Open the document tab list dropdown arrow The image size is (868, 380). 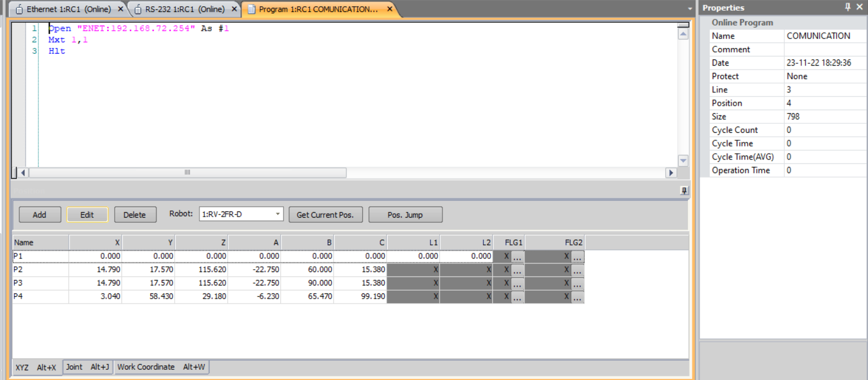click(689, 9)
